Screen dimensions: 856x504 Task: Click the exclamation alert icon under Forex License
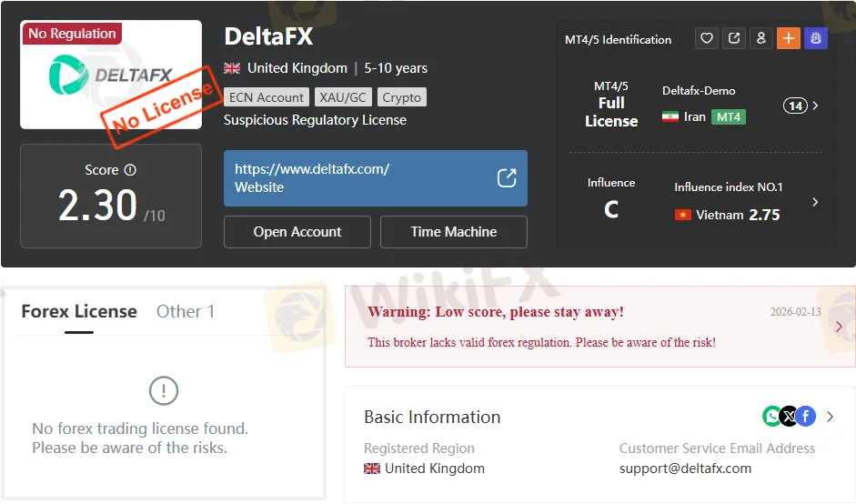163,390
